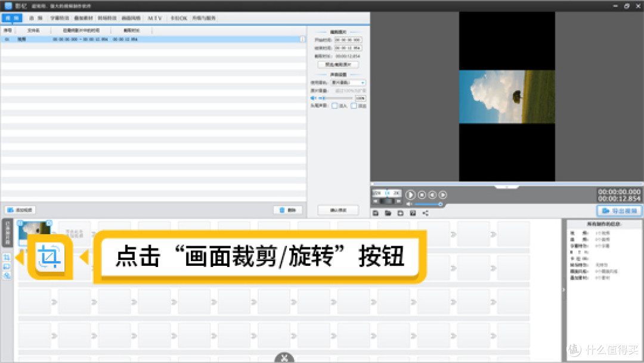Enable the fade-in (淡入) checkbox
The width and height of the screenshot is (644, 363).
pos(335,106)
